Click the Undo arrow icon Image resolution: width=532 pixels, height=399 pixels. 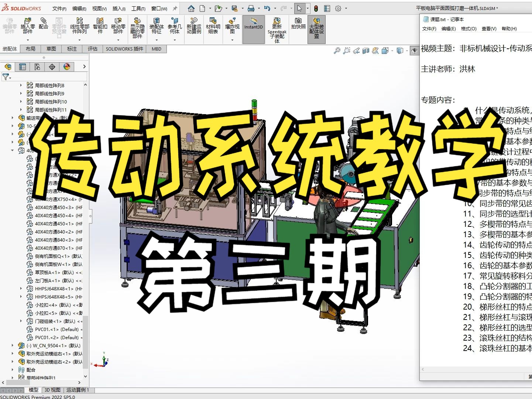(267, 8)
